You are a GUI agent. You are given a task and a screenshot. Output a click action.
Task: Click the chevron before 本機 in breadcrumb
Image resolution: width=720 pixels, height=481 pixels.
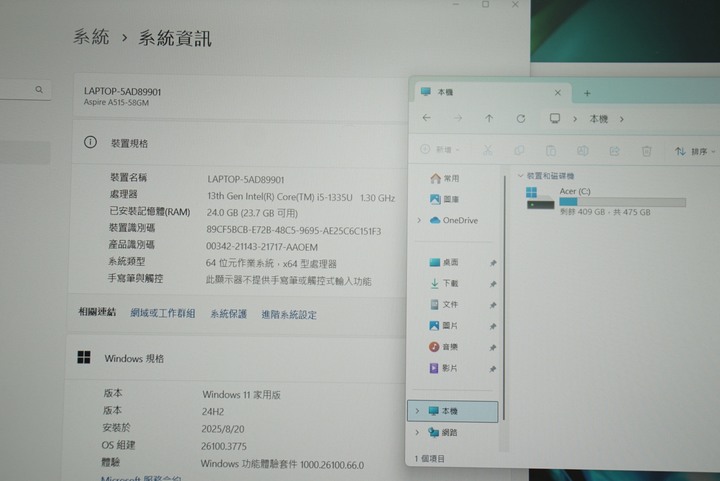click(575, 119)
